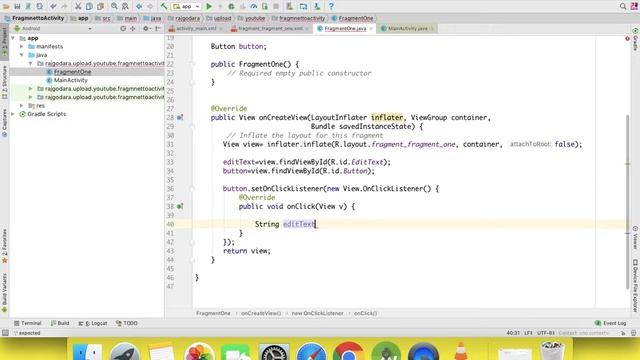Click the Cut scissors icon
This screenshot has width=640, height=360.
tap(78, 6)
